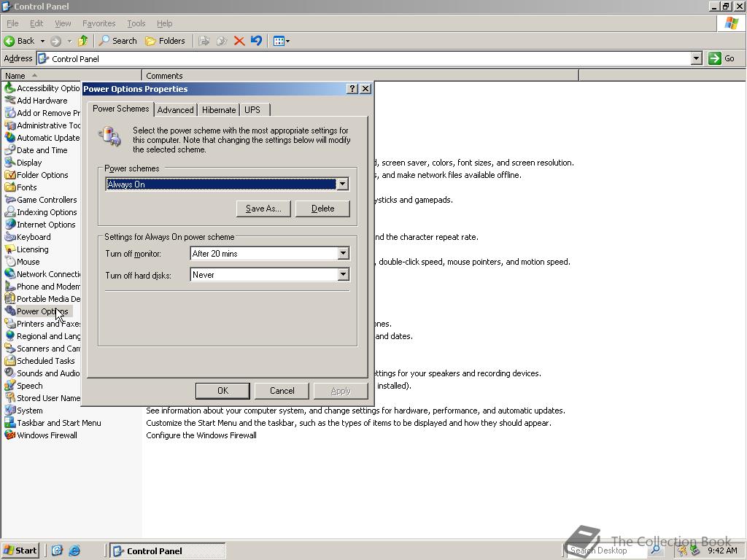Expand the Turn off monitor dropdown
The width and height of the screenshot is (747, 560).
pyautogui.click(x=343, y=253)
